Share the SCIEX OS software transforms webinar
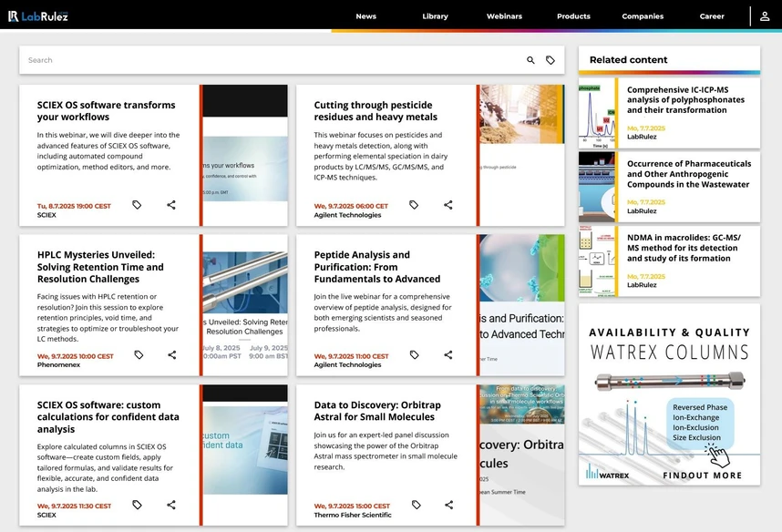Image resolution: width=782 pixels, height=532 pixels. tap(171, 205)
